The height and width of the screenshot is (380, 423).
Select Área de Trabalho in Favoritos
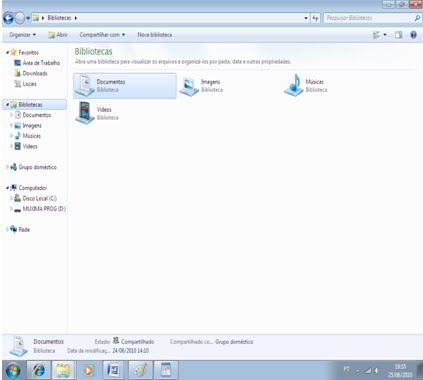point(37,63)
